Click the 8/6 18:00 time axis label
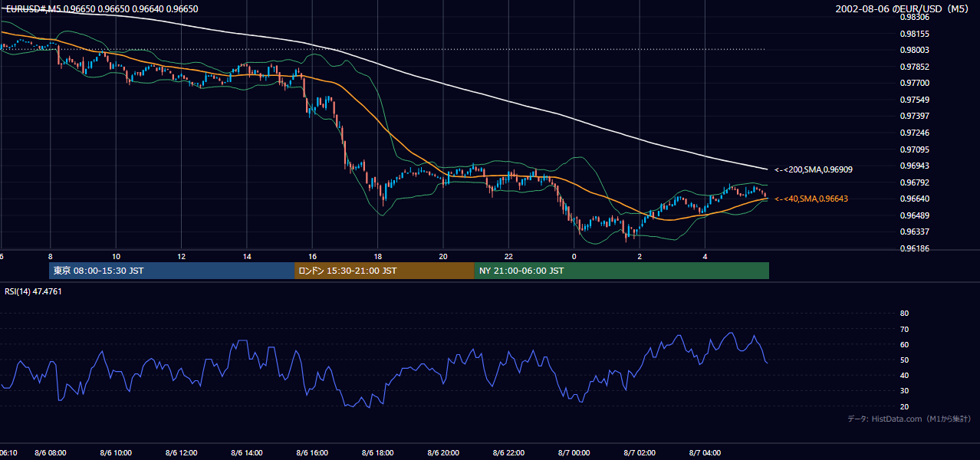 tap(377, 453)
